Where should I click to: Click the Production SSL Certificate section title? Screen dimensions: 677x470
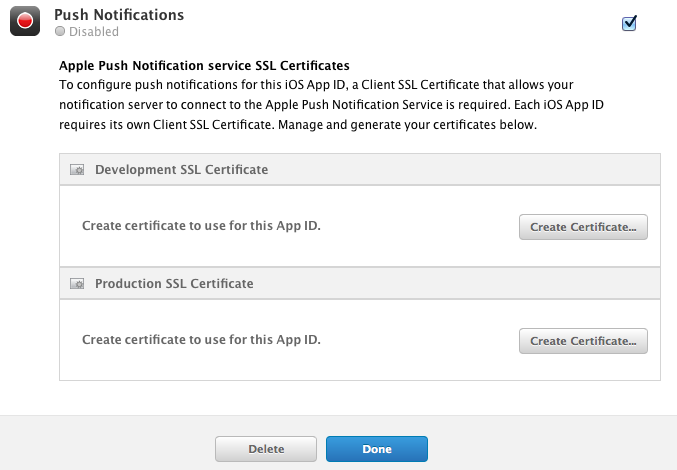174,284
